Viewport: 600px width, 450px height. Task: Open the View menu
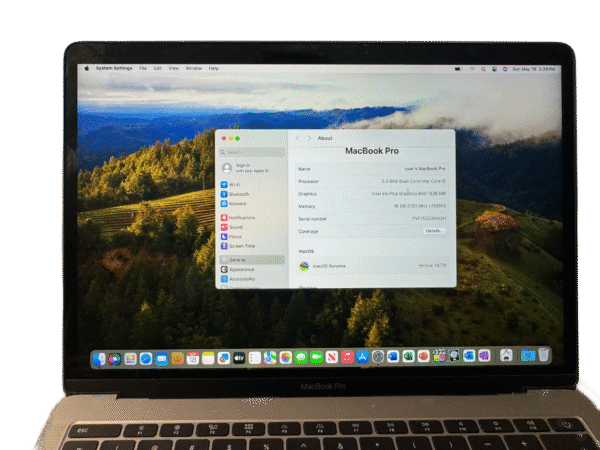(174, 68)
